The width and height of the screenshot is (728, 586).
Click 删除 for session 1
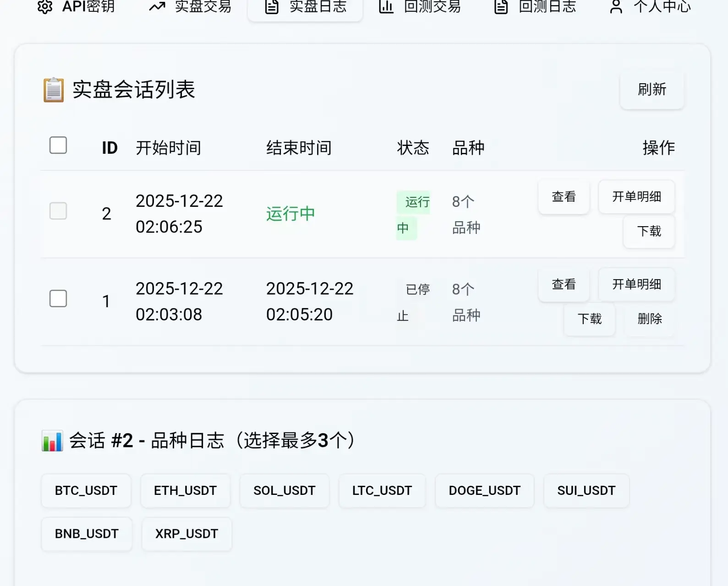pos(650,319)
